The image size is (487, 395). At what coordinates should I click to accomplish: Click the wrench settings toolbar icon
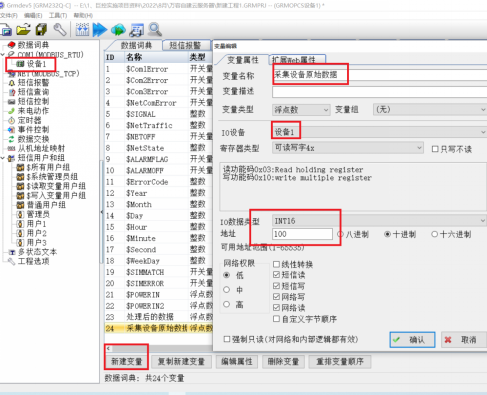60,30
